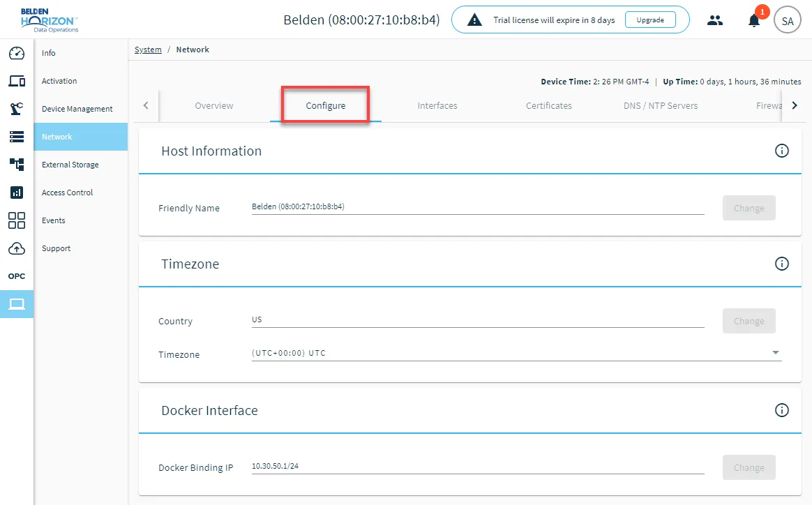812x505 pixels.
Task: Open the bar chart analytics icon
Action: [x=17, y=193]
